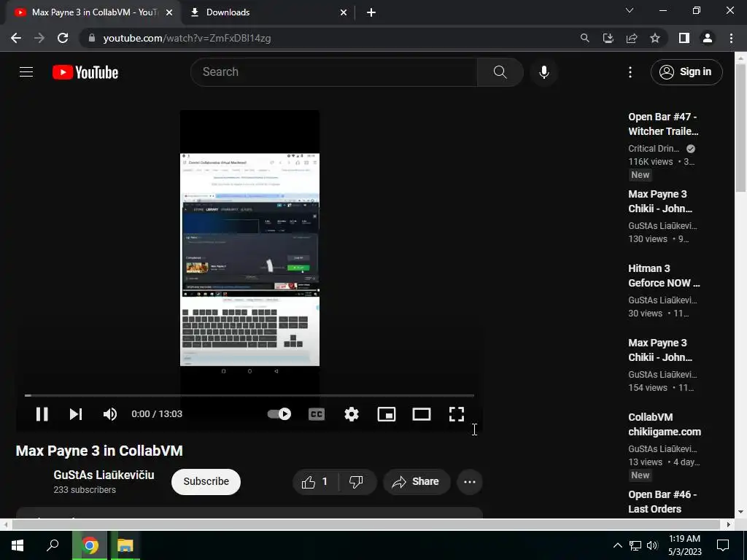This screenshot has height=560, width=747.
Task: Open Open Bar #46 Last Orders video
Action: click(x=662, y=502)
